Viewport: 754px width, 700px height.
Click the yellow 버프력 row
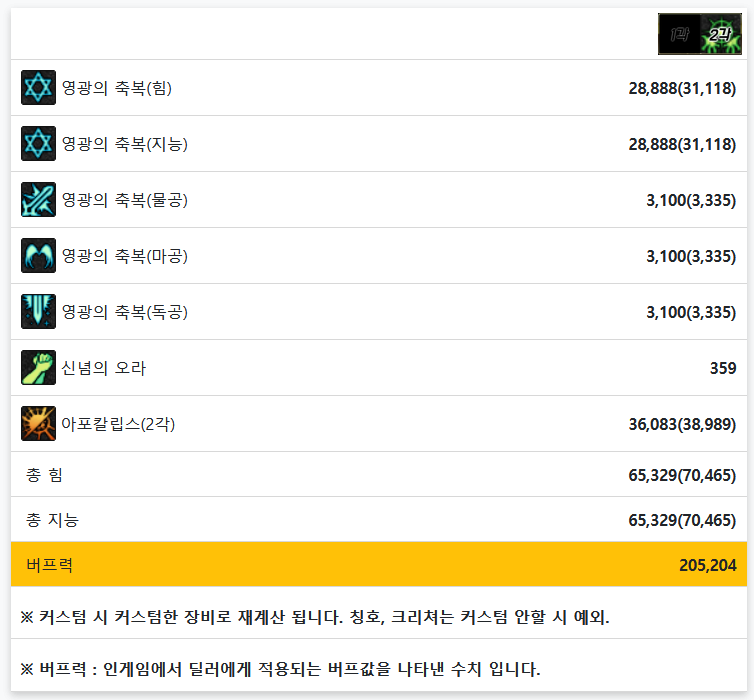[379, 564]
